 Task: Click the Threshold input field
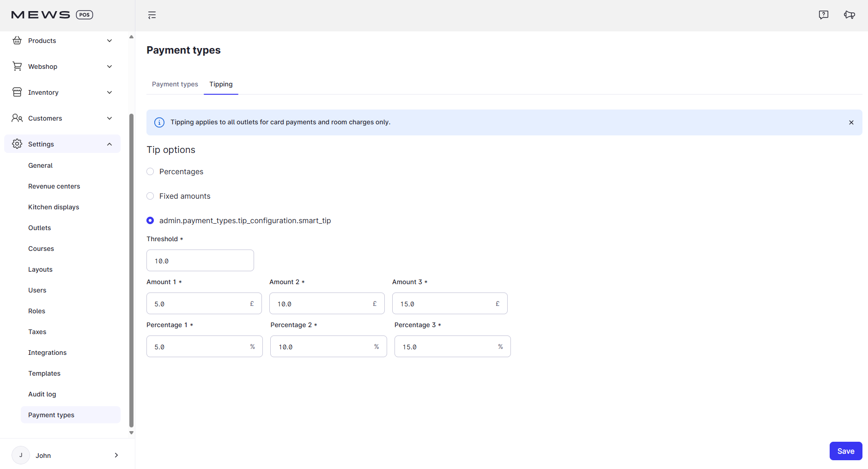tap(200, 260)
